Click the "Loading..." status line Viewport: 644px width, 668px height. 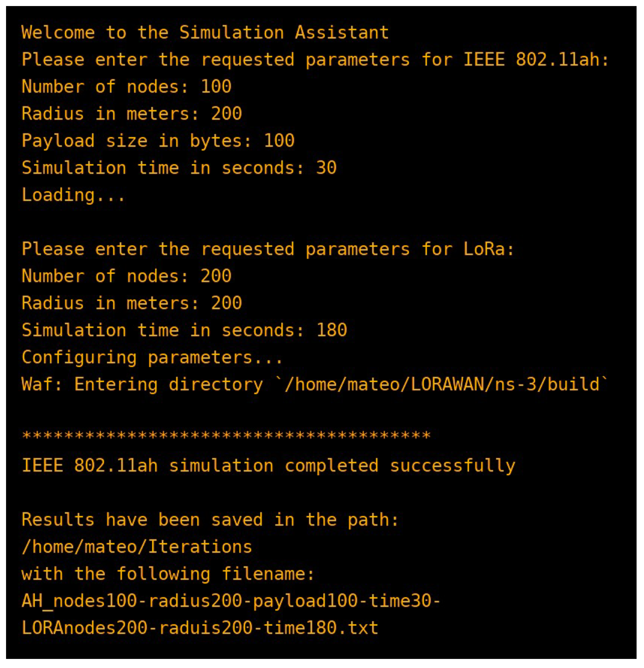73,195
